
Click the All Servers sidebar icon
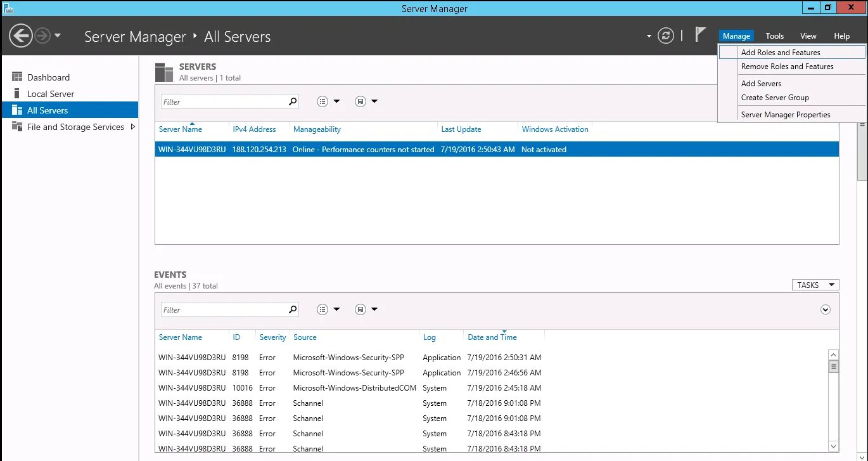click(x=17, y=110)
